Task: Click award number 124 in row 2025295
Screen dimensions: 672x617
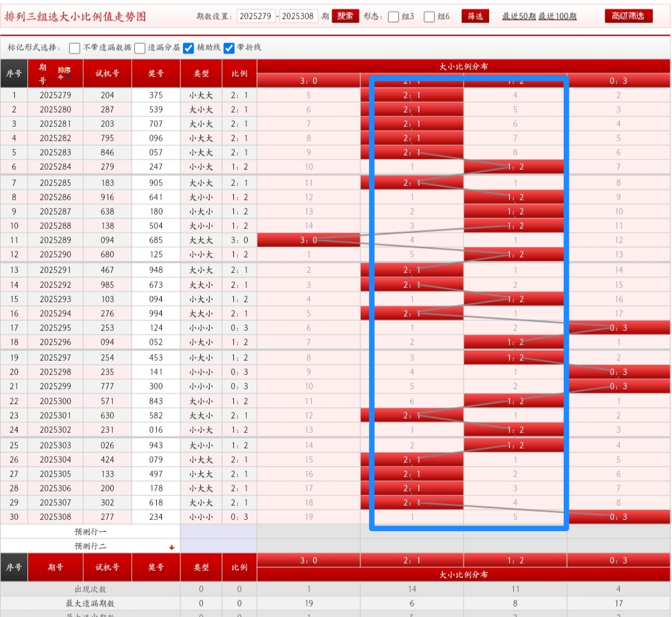Action: (156, 328)
